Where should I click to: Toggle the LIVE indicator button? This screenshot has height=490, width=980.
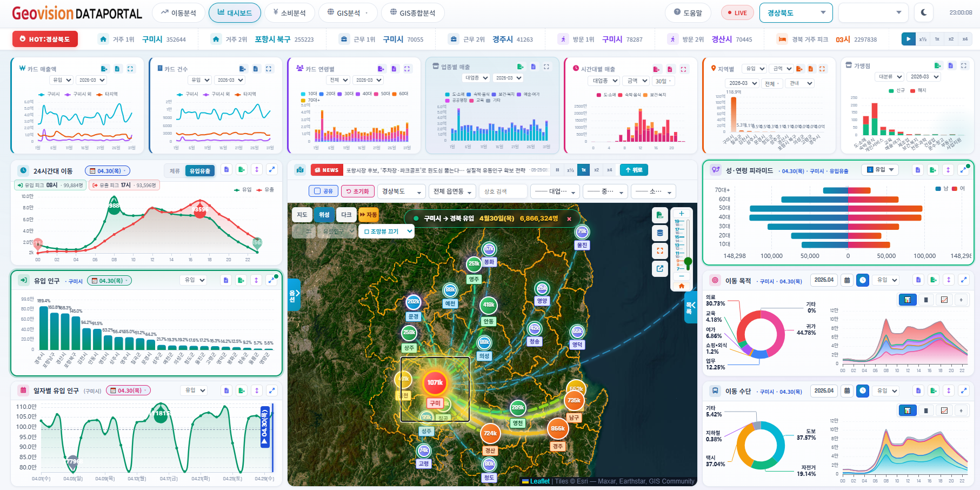[x=737, y=12]
